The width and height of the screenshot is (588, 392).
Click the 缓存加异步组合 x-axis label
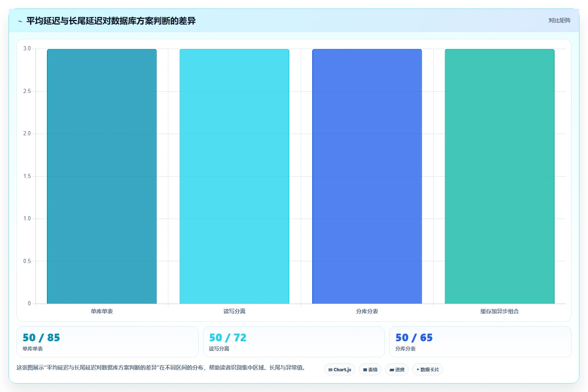click(500, 311)
